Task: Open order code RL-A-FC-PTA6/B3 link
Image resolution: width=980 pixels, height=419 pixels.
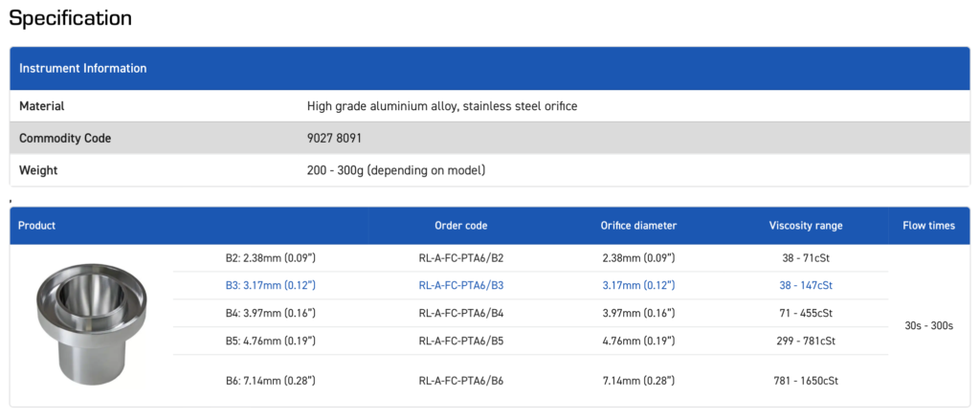Action: tap(461, 285)
